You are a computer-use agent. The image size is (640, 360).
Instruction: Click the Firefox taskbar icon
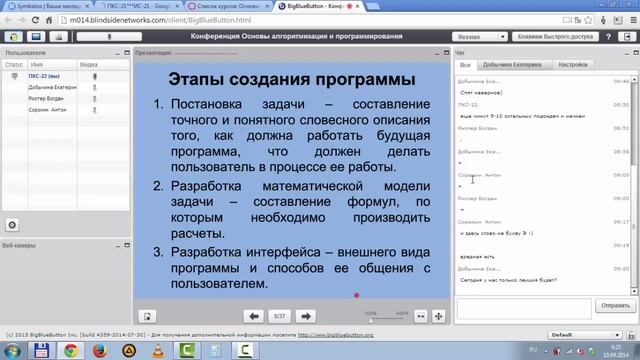100,351
